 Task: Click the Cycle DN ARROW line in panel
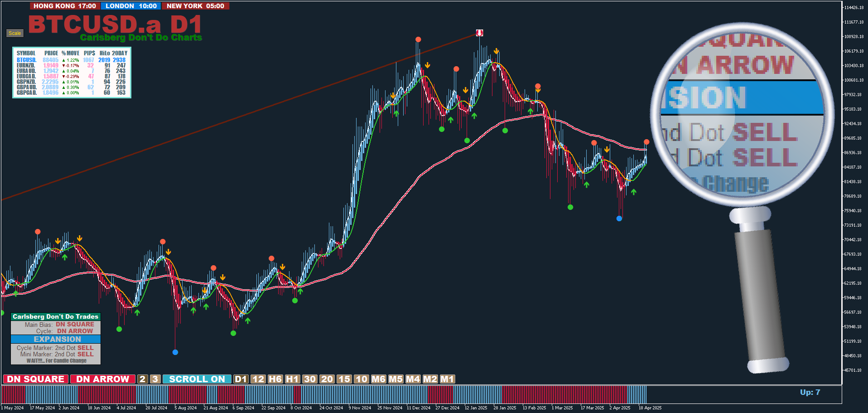point(64,331)
